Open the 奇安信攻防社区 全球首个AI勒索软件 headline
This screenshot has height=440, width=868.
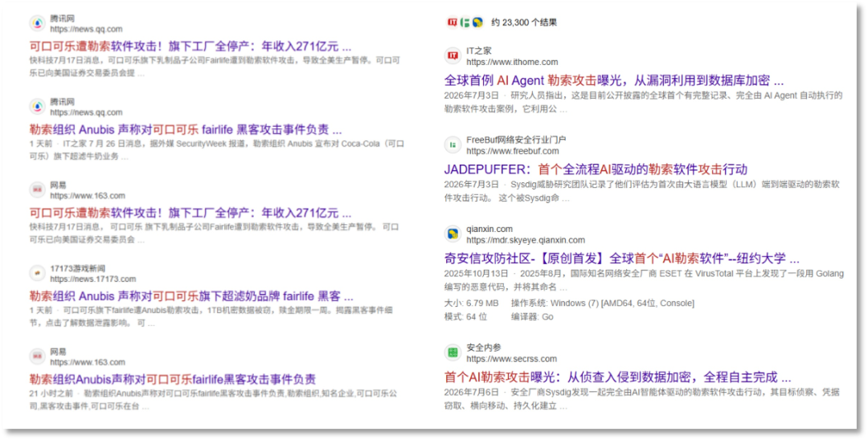[x=621, y=259]
